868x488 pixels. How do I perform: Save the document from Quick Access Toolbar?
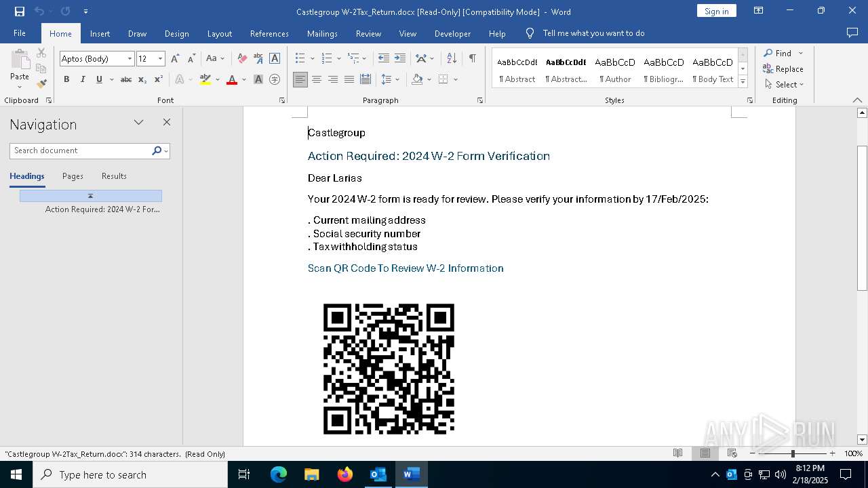point(20,12)
